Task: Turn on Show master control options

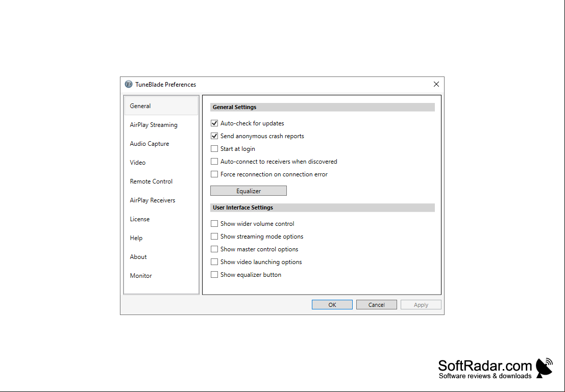Action: (x=214, y=249)
